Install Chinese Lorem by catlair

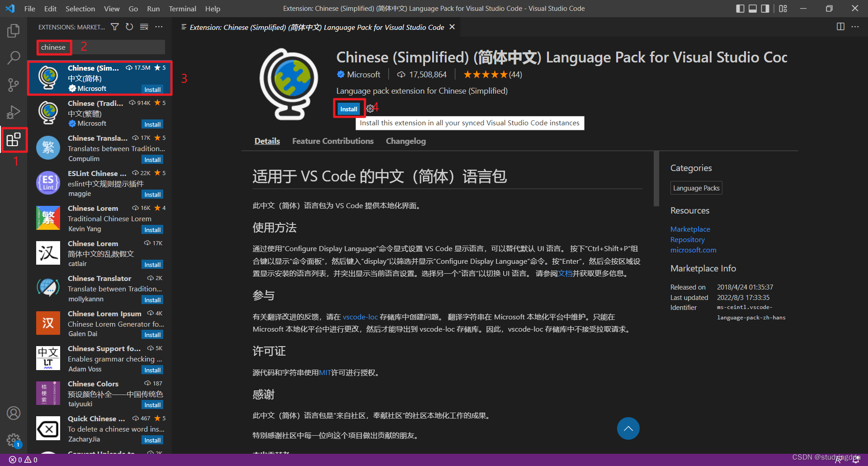coord(152,265)
